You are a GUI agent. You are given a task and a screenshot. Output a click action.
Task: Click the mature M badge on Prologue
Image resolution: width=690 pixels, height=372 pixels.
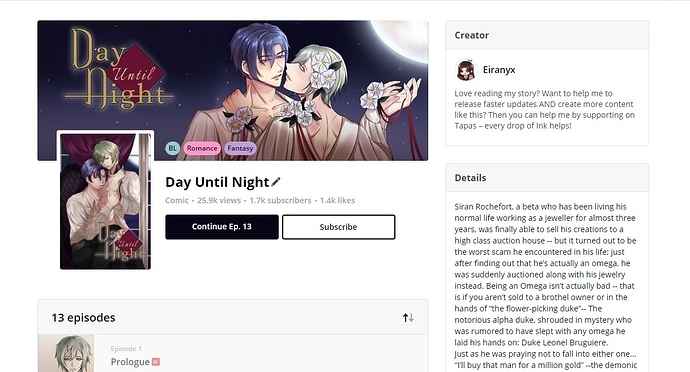click(156, 362)
